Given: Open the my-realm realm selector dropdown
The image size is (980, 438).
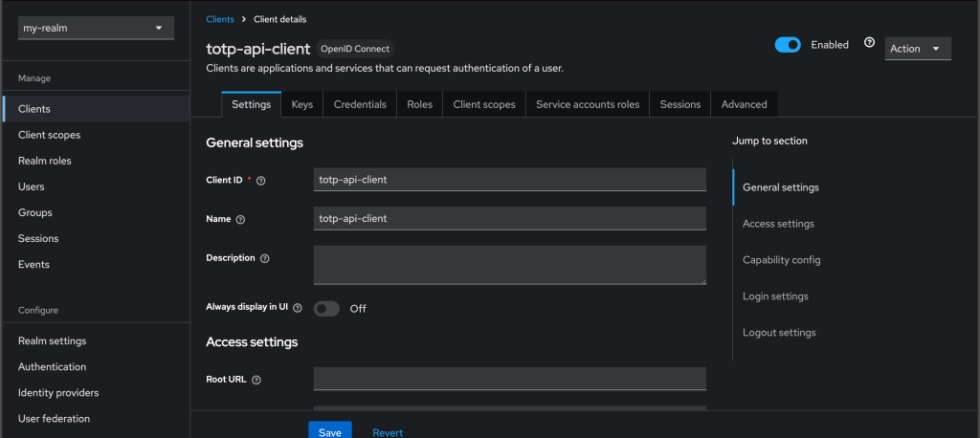Looking at the screenshot, I should coord(93,29).
